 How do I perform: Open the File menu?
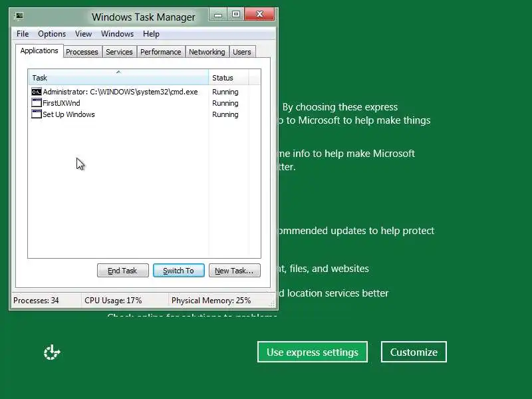(x=23, y=34)
